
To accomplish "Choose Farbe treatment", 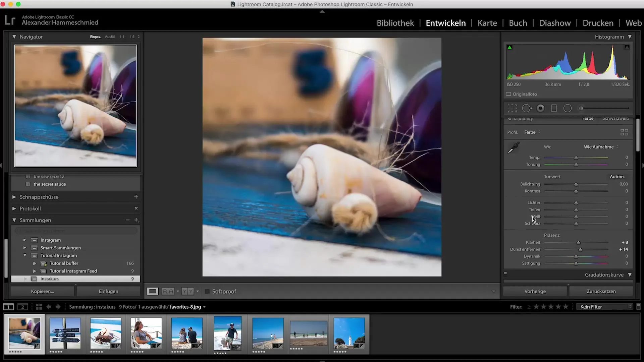I will [588, 118].
